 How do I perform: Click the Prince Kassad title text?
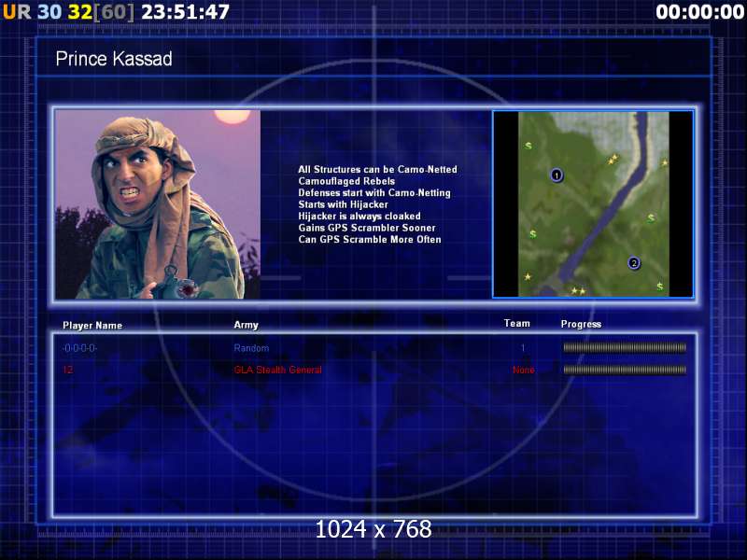pos(114,59)
